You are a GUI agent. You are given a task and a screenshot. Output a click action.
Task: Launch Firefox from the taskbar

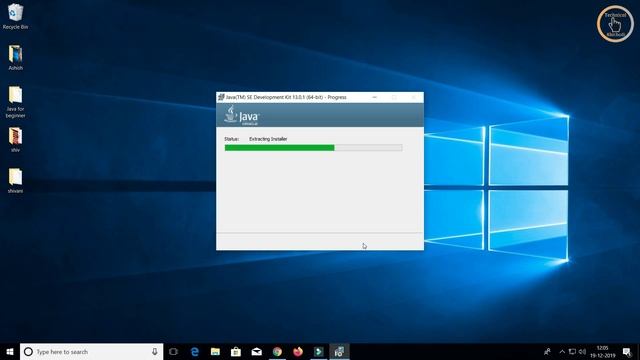coord(298,351)
